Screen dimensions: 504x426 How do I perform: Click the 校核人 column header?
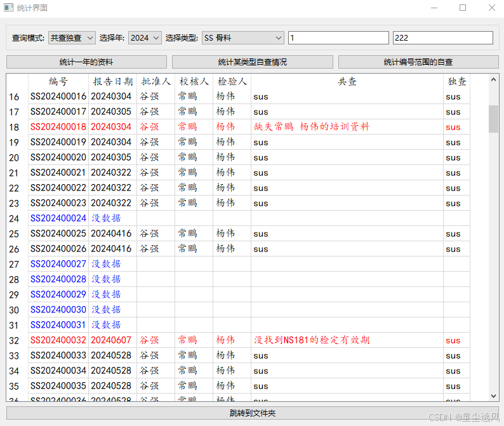(194, 81)
